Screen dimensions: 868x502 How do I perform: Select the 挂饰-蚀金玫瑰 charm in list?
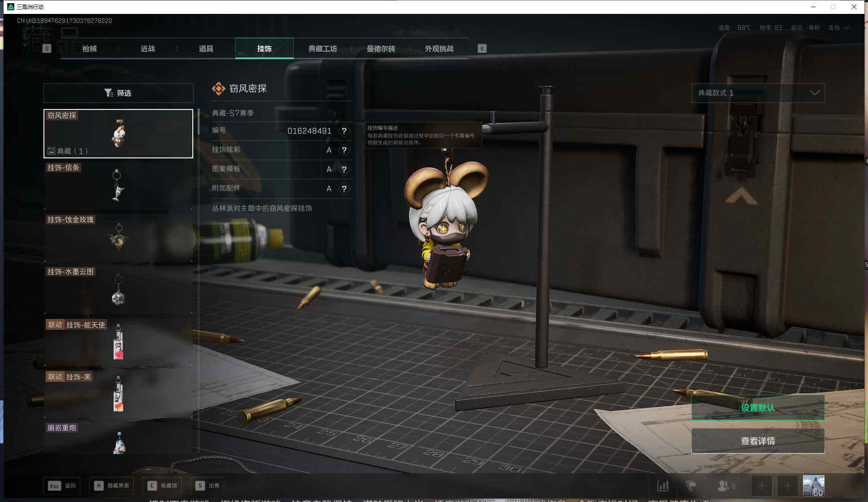pos(118,237)
